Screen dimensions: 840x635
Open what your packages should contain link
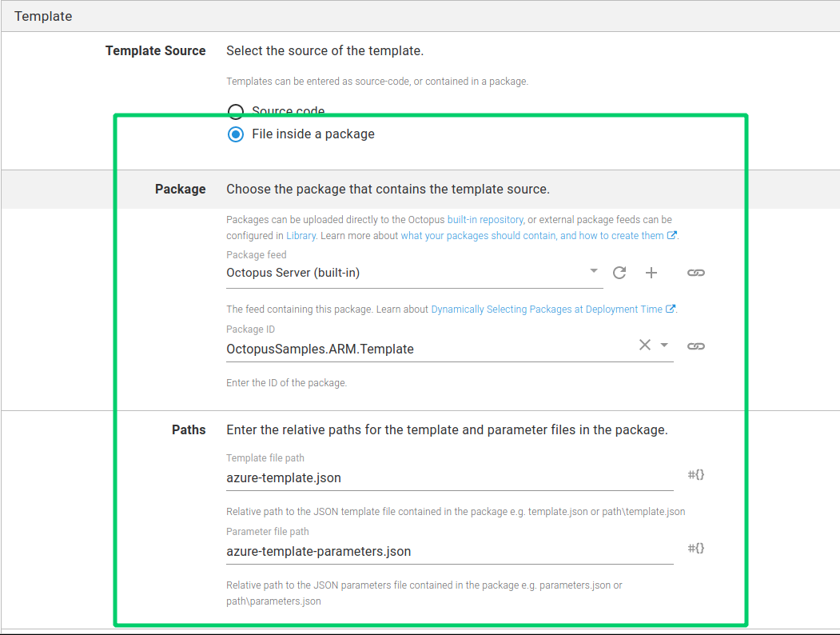(531, 236)
